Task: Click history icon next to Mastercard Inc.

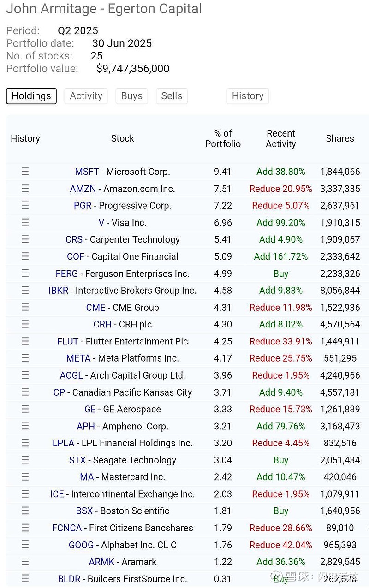Action: tap(25, 477)
